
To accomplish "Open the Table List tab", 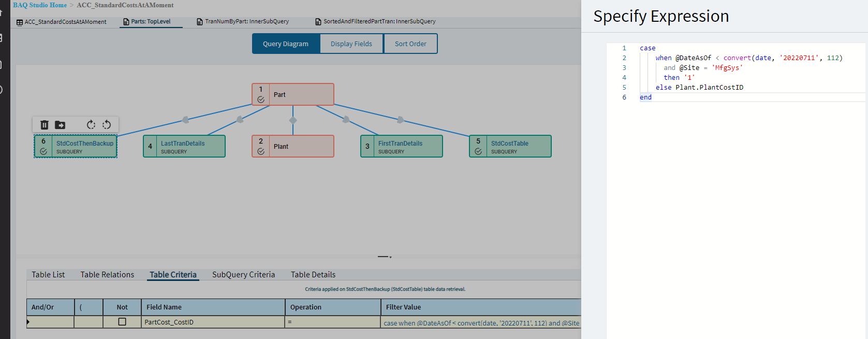I will click(48, 275).
